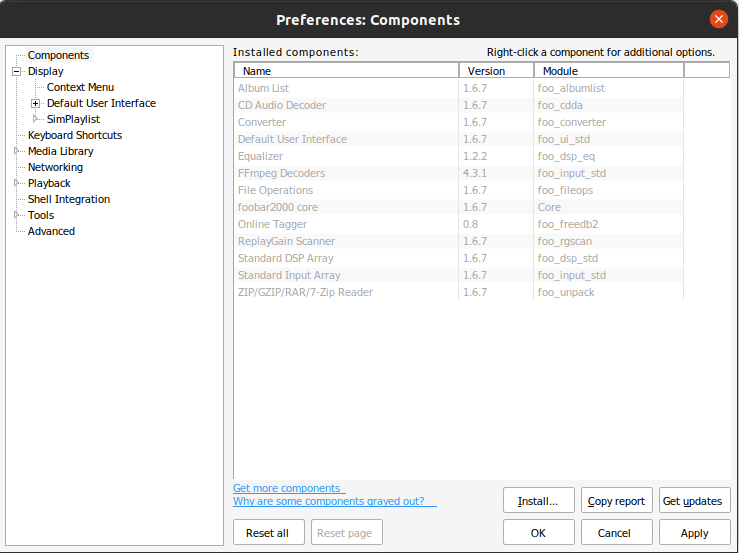The width and height of the screenshot is (739, 553).
Task: Select Shell Integration in the sidebar
Action: pyautogui.click(x=69, y=199)
